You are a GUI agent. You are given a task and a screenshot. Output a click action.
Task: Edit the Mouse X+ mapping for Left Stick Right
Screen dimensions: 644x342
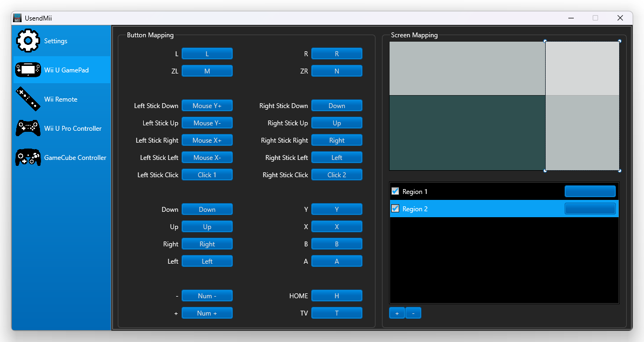coord(207,140)
